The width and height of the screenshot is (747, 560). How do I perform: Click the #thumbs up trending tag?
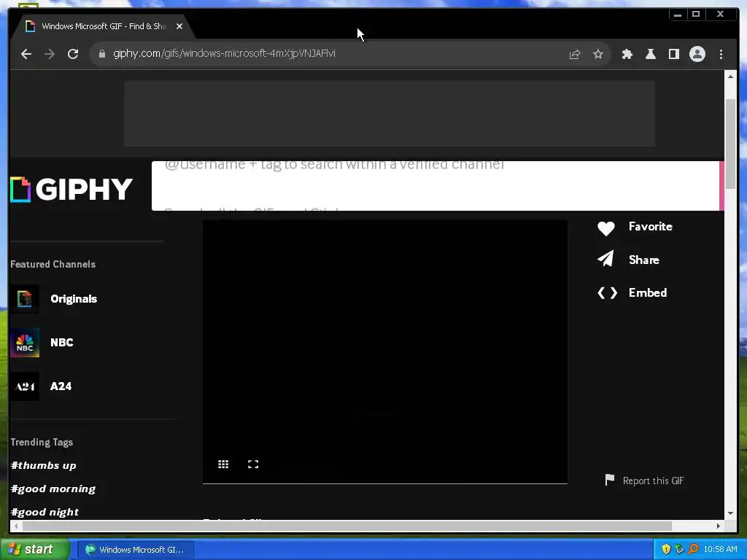point(43,466)
